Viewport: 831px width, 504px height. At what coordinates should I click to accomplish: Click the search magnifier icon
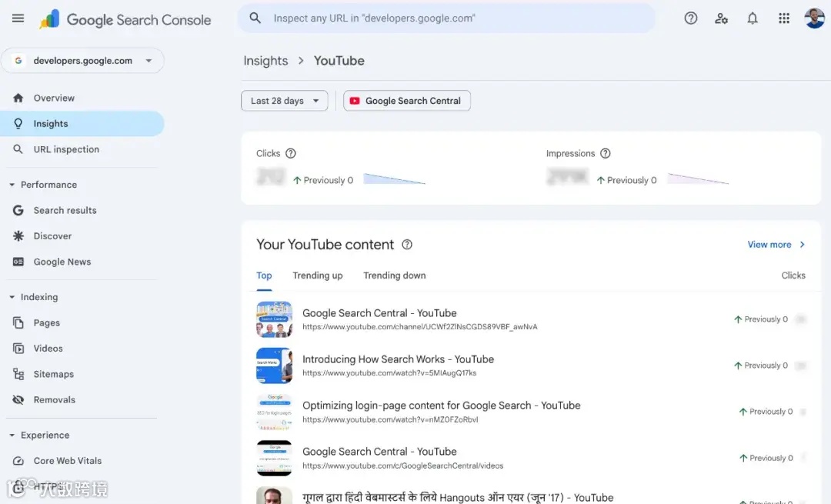pyautogui.click(x=255, y=18)
